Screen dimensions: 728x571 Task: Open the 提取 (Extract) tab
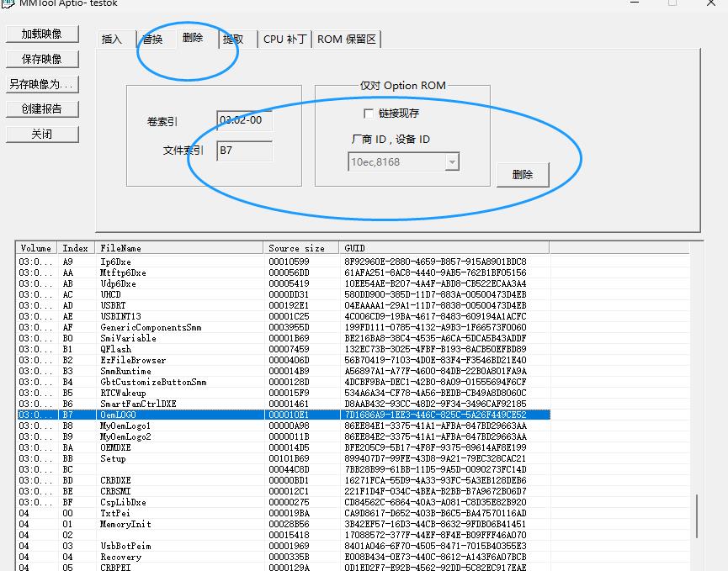pos(237,39)
